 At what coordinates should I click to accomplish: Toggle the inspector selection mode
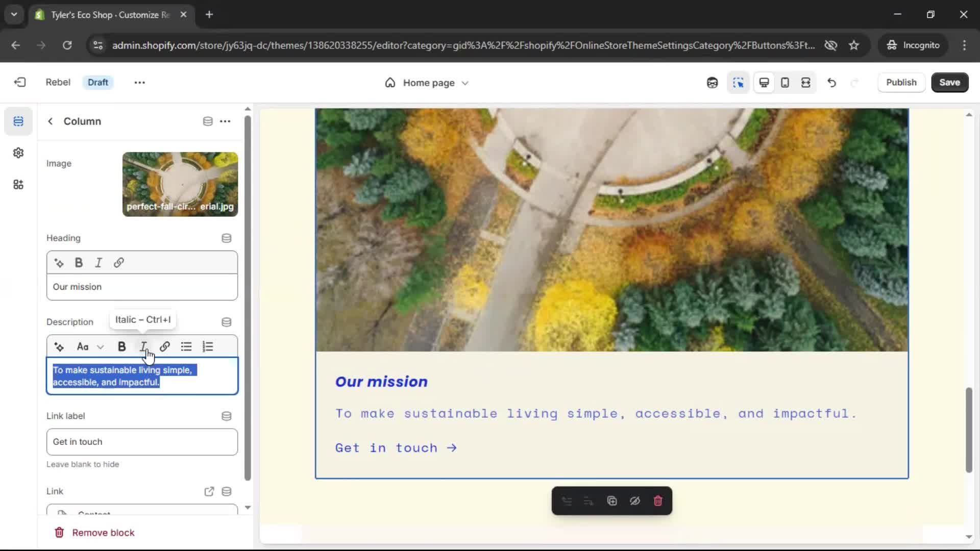tap(738, 82)
